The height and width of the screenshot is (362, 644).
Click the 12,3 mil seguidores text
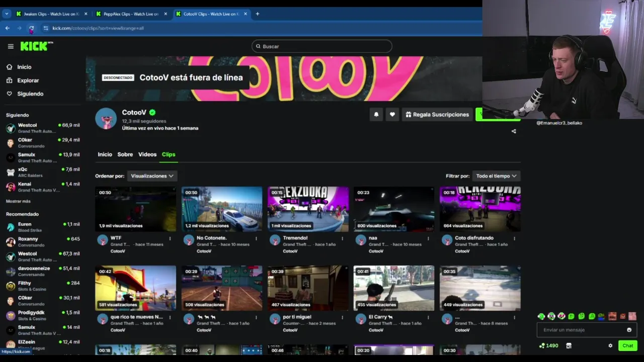click(144, 121)
